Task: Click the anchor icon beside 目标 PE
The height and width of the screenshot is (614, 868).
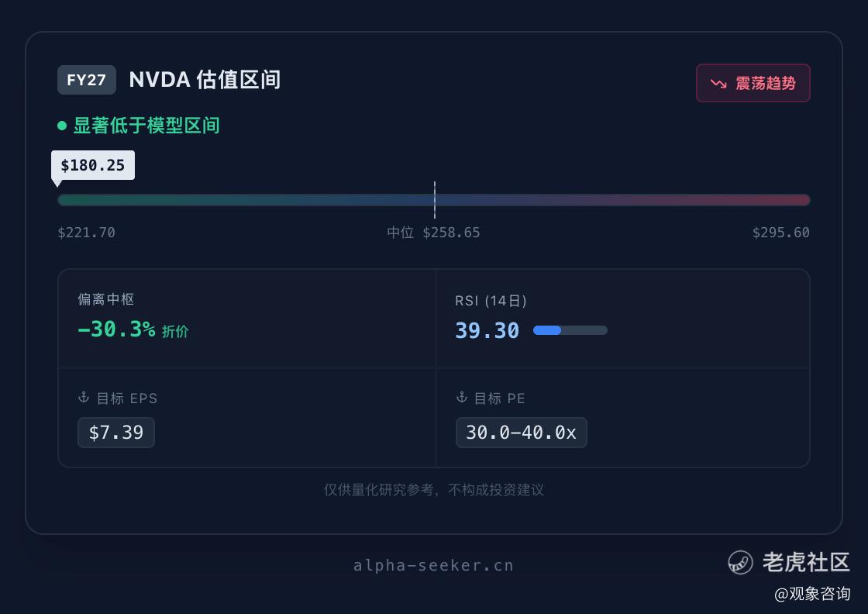Action: [x=462, y=398]
